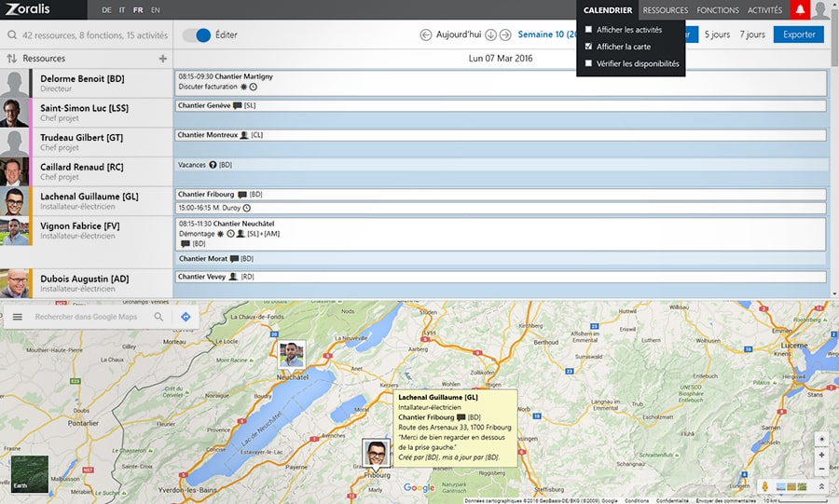This screenshot has height=504, width=839.
Task: Zoom in on the map
Action: 821,455
